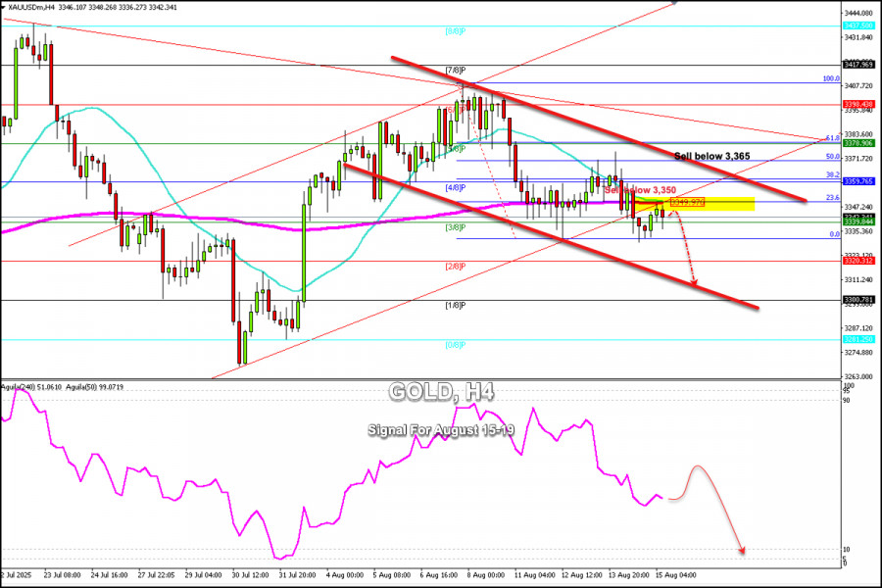Screen dimensions: 882x588
Task: Click the 3378.906 green price label
Action: [858, 143]
